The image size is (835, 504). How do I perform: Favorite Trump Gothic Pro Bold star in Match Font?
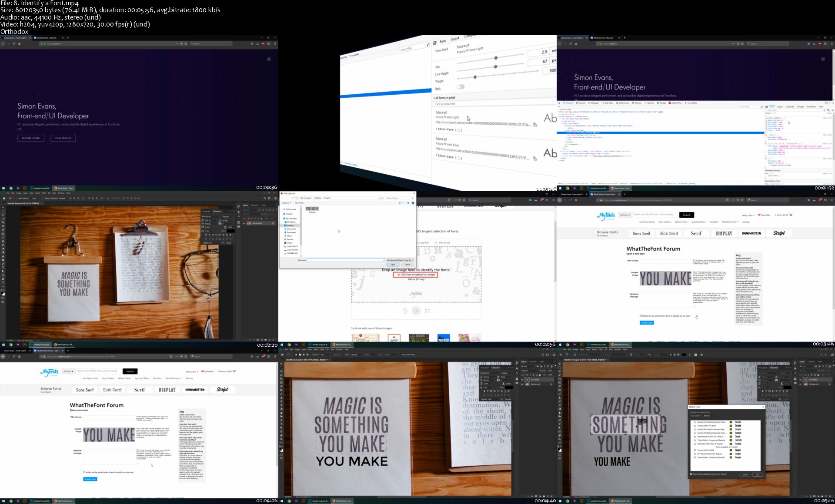coord(695,426)
